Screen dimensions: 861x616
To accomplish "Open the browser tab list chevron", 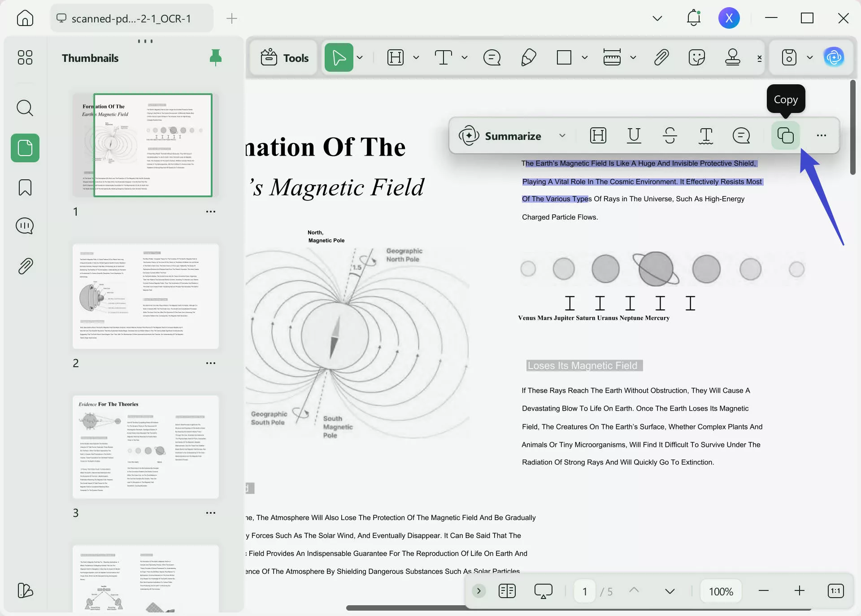I will (657, 18).
